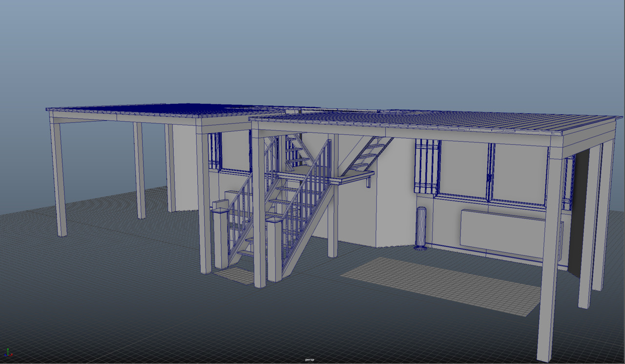Viewport: 625px width, 364px height.
Task: Click the XYZ axis orientation gizmo
Action: pyautogui.click(x=8, y=352)
